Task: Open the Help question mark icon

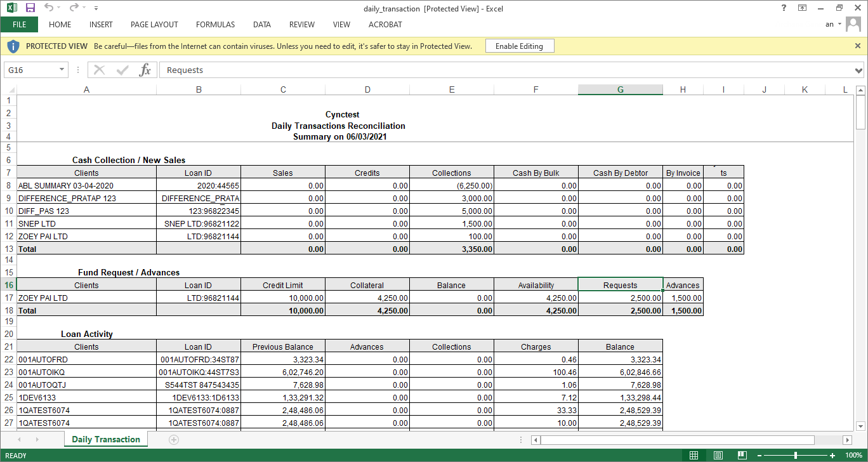Action: [x=785, y=8]
